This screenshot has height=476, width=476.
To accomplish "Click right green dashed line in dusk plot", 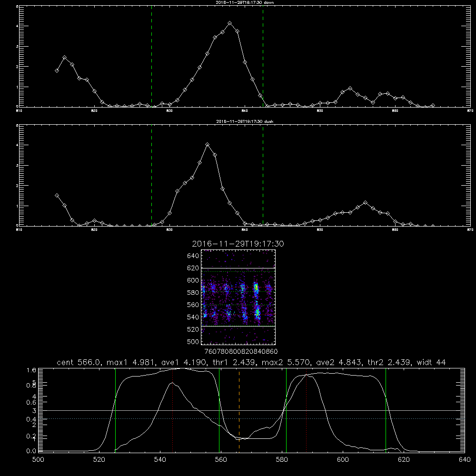I will 263,176.
